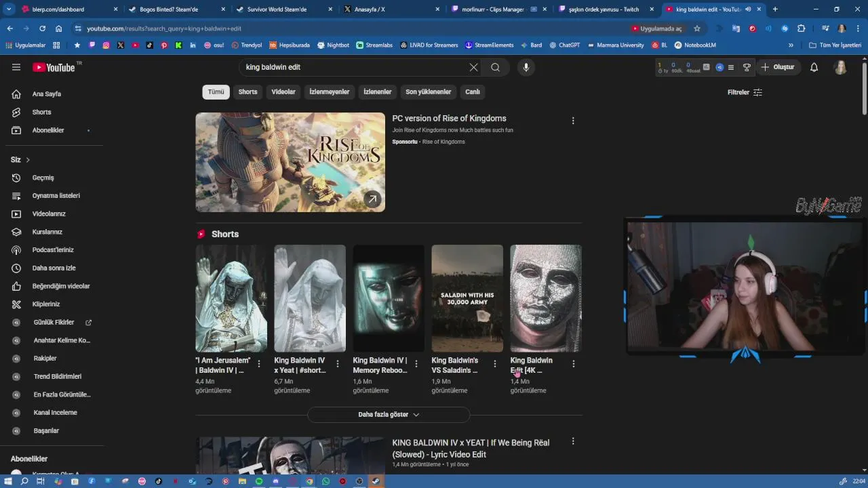The width and height of the screenshot is (868, 488).
Task: Open the YouTube hamburger guide menu
Action: (x=16, y=67)
